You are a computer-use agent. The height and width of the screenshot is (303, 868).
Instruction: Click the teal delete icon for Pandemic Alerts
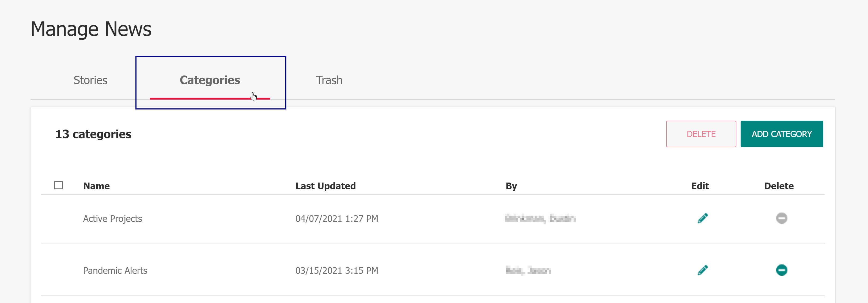781,270
